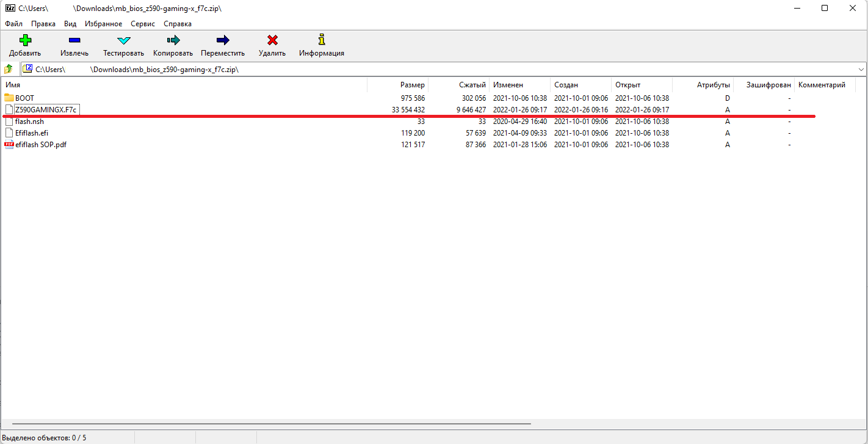This screenshot has height=444, width=868.
Task: Click the yellow Информация icon
Action: (322, 41)
